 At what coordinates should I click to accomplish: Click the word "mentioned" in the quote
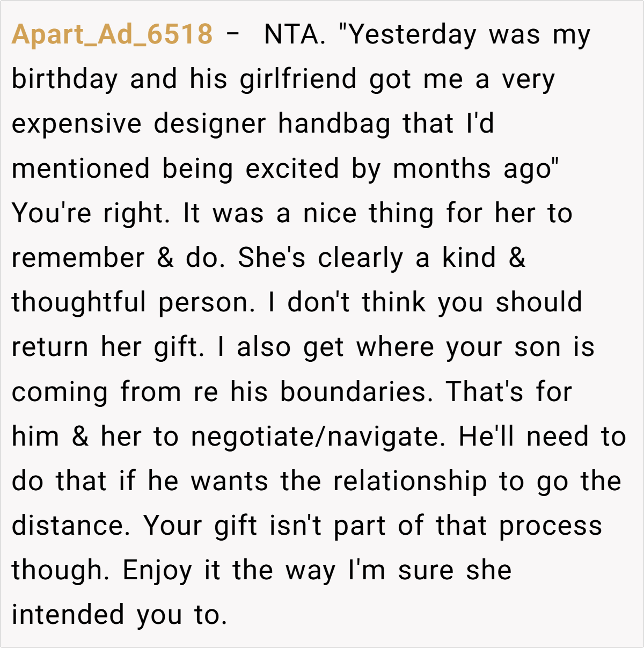[80, 169]
